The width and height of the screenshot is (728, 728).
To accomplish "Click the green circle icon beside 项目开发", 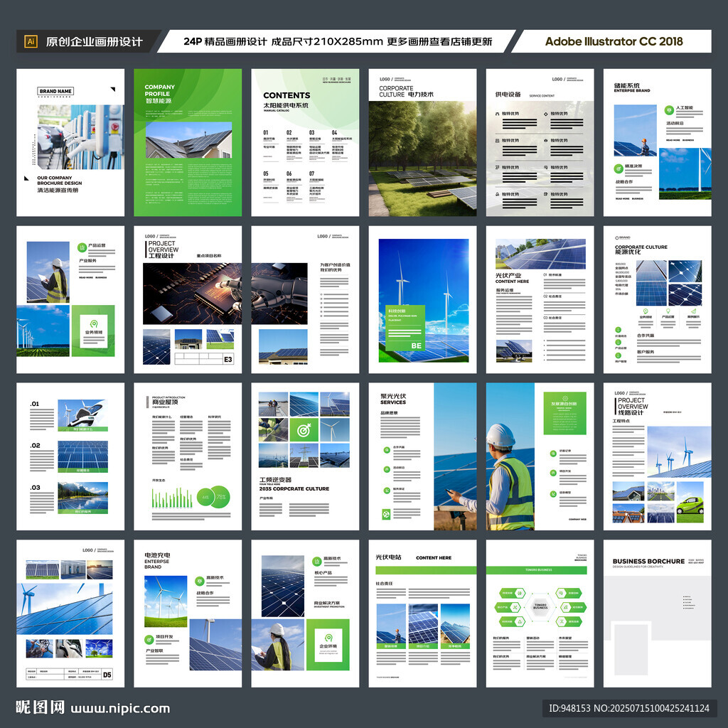I will 149,639.
